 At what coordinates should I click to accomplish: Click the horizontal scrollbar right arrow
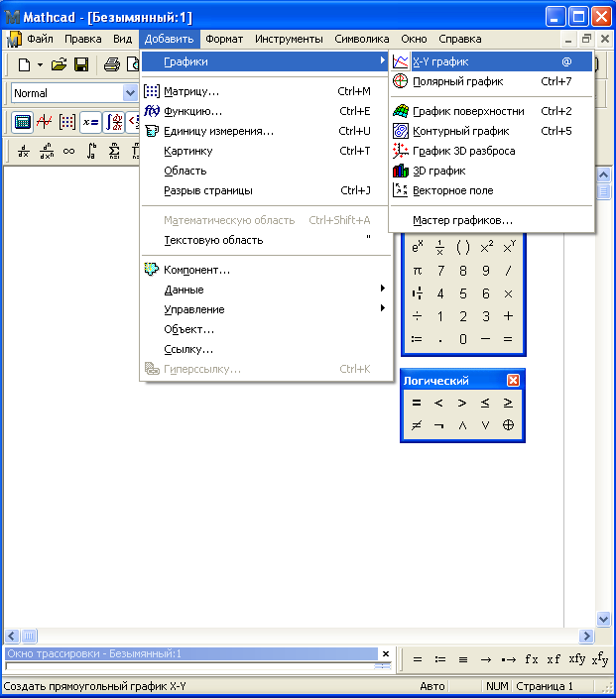pyautogui.click(x=586, y=636)
